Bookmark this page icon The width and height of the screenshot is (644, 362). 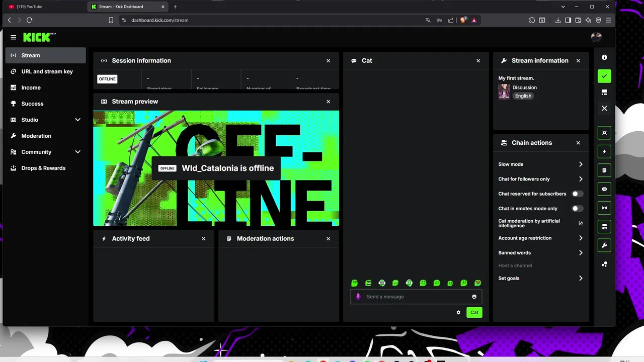point(111,20)
